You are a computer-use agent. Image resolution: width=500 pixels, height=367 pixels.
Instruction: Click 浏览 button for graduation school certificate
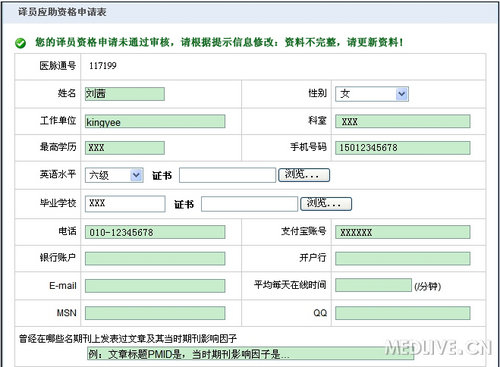pyautogui.click(x=326, y=204)
